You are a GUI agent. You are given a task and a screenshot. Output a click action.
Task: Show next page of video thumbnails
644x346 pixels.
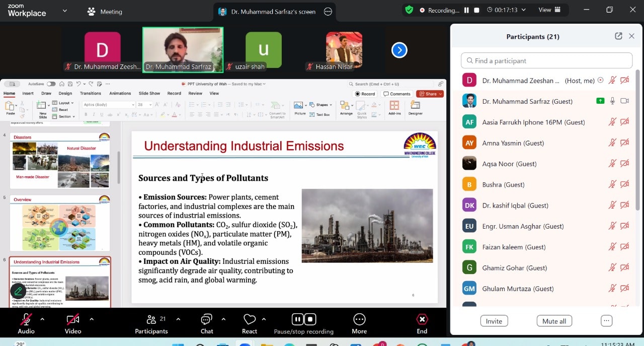click(x=399, y=50)
